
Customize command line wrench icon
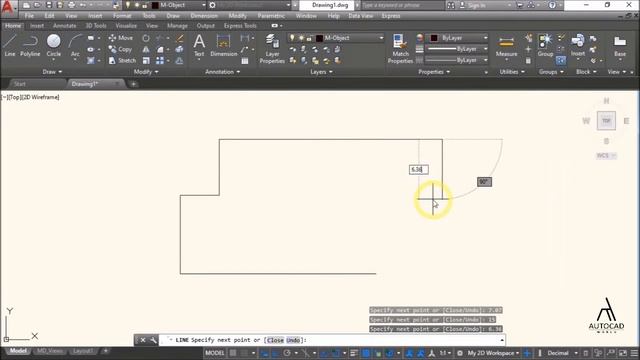click(x=153, y=340)
